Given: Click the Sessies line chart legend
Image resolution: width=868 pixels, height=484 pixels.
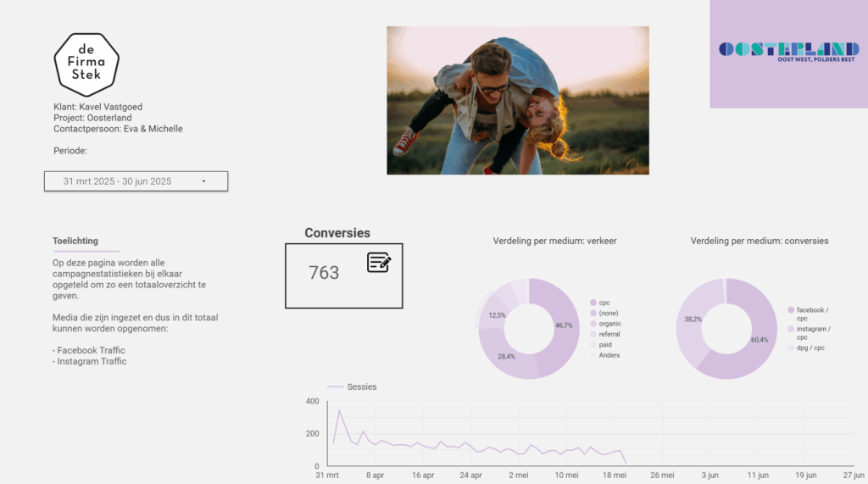Looking at the screenshot, I should (x=352, y=387).
